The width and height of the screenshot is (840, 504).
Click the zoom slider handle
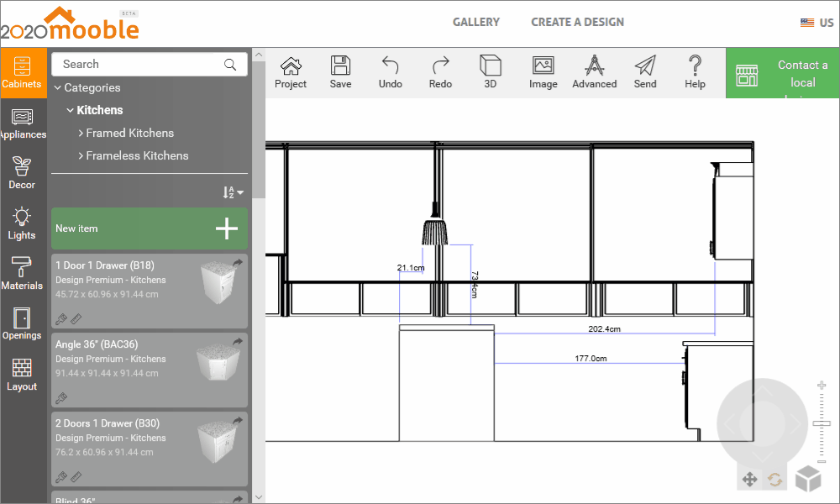pos(822,423)
